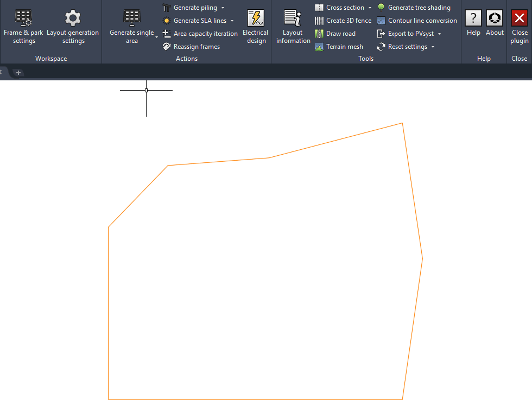Viewport: 532px width, 412px height.
Task: Click the Workspace panel label
Action: (51, 59)
